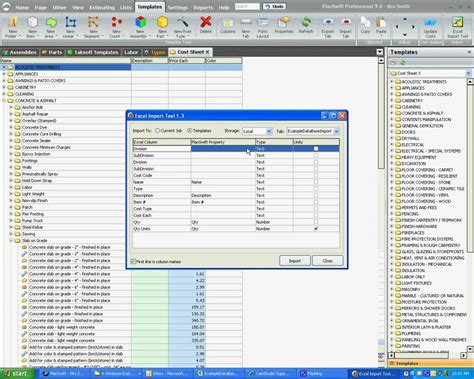
Task: Click the Templates panel vertical scrollbar
Action: (x=470, y=167)
